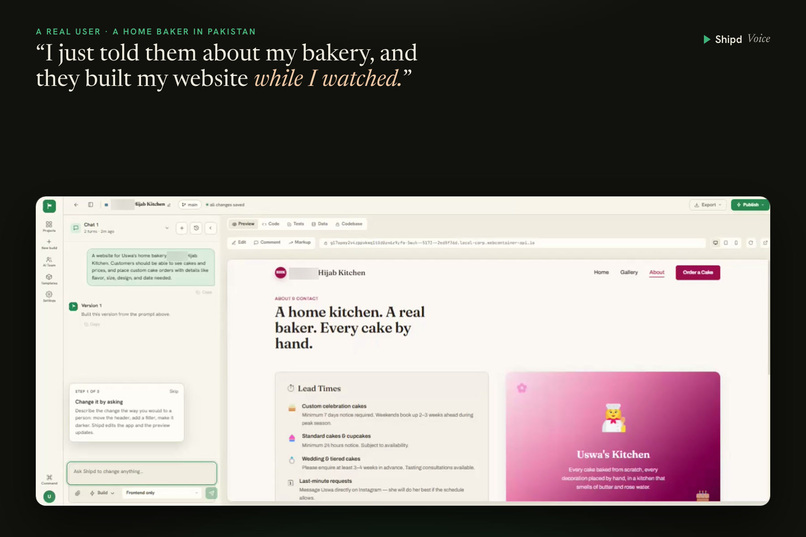Click the Lead Times heading
The height and width of the screenshot is (537, 806).
[x=319, y=388]
